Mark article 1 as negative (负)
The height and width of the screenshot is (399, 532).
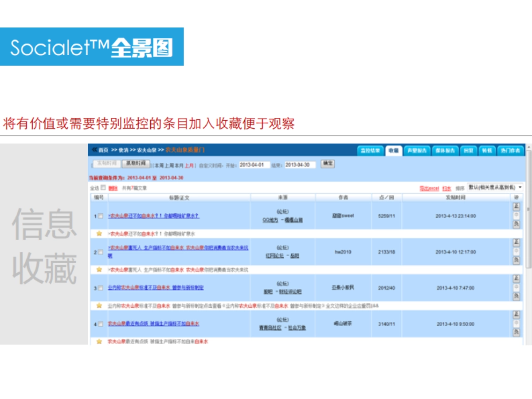[x=516, y=224]
